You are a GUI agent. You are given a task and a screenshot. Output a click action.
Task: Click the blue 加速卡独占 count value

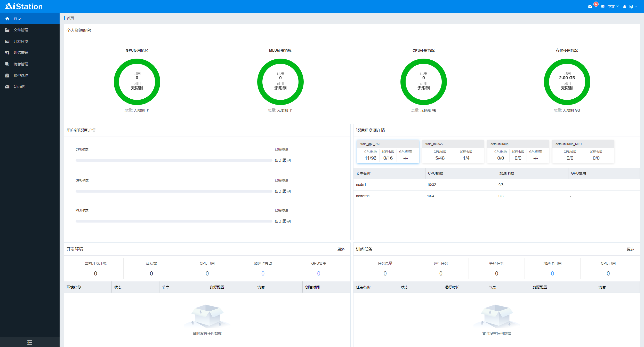coord(263,273)
